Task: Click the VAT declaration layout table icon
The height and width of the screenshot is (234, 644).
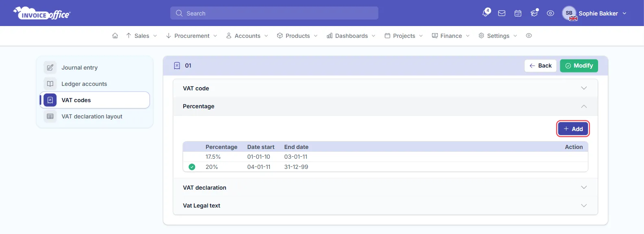Action: [x=50, y=116]
